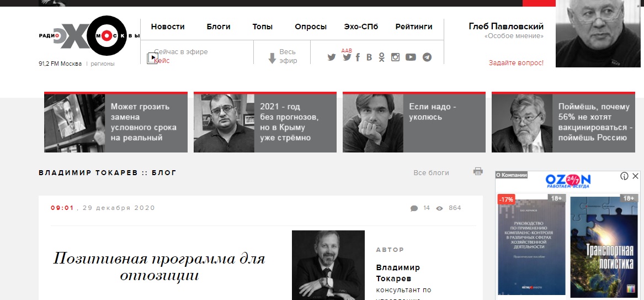The height and width of the screenshot is (300, 644).
Task: Print the blog post via printer icon
Action: (478, 171)
